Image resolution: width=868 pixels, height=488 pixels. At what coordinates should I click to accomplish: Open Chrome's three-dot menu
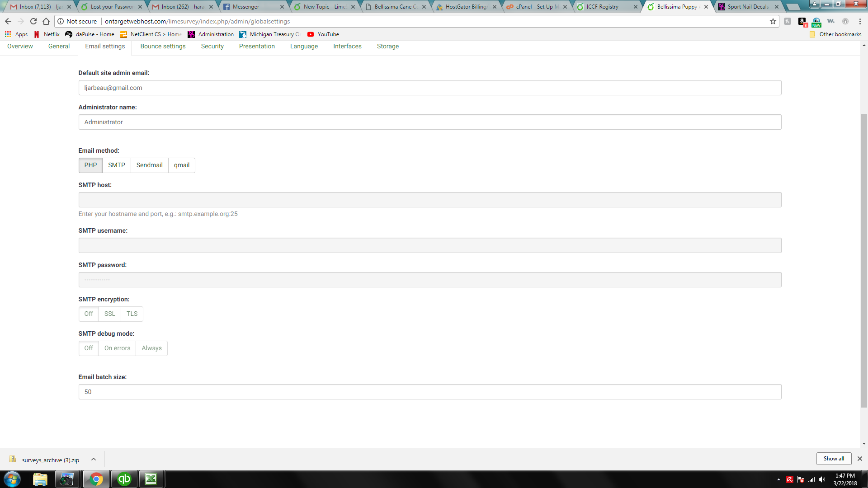pos(860,21)
